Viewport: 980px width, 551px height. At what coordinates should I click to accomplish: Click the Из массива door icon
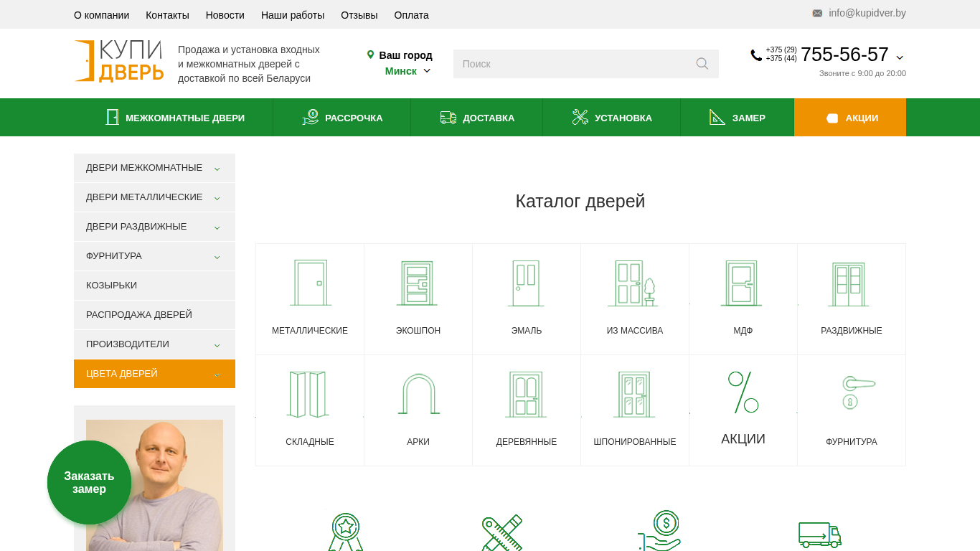[635, 283]
